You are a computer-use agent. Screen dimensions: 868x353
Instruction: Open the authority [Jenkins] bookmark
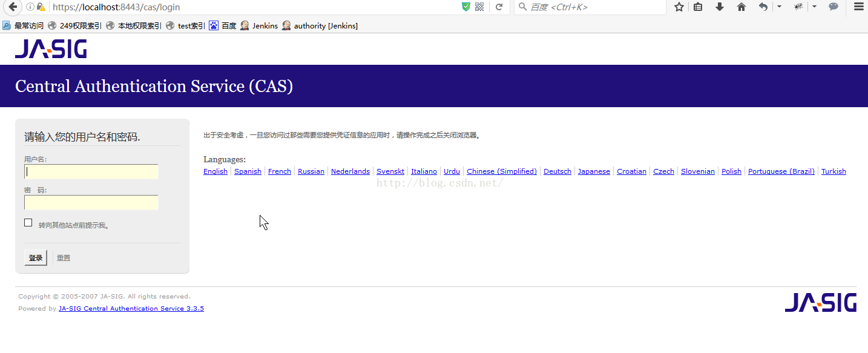[320, 26]
